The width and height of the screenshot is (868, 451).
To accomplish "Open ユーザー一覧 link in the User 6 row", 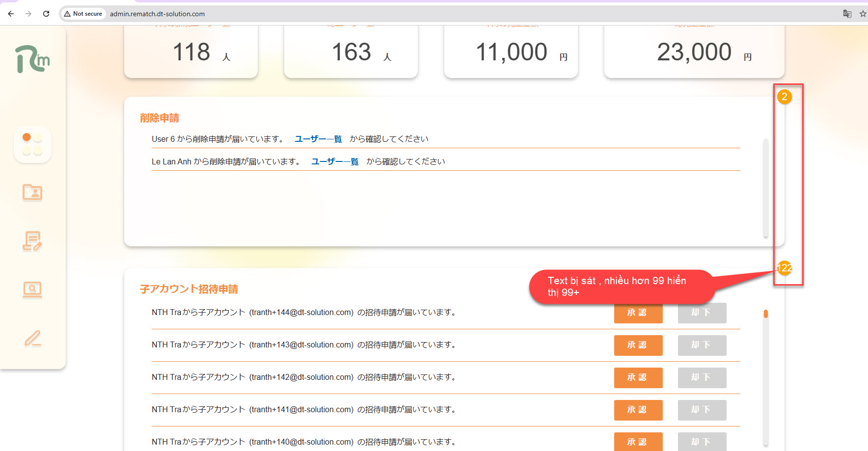I will pyautogui.click(x=318, y=139).
